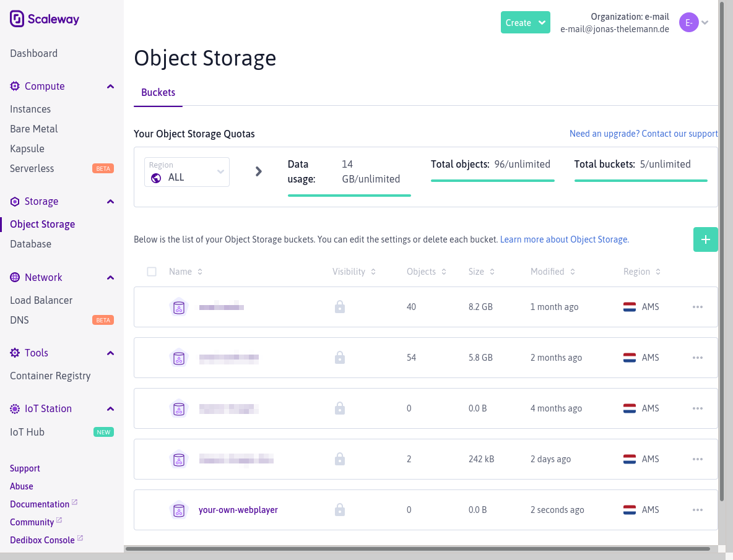Click bucket icon of the 8.2 GB row

(x=178, y=308)
